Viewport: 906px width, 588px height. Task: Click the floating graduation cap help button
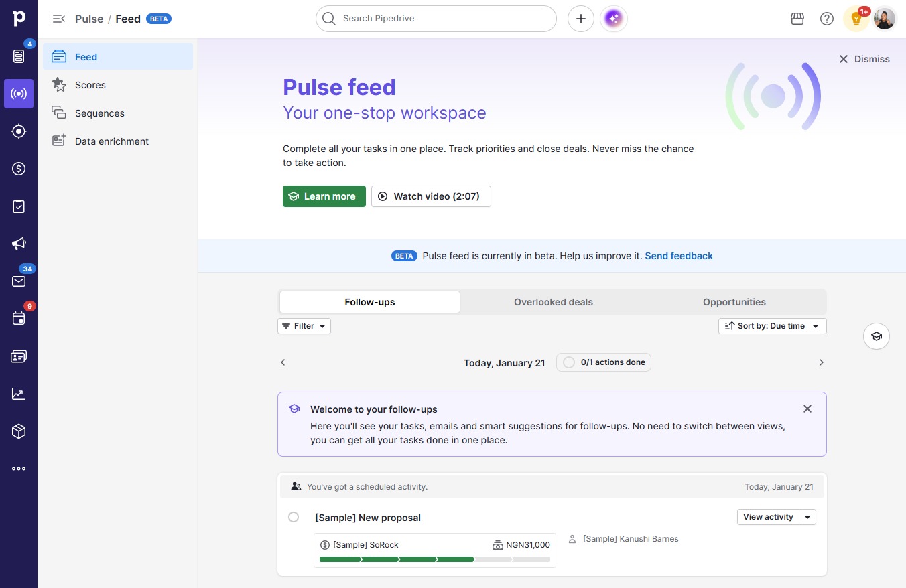pyautogui.click(x=877, y=336)
